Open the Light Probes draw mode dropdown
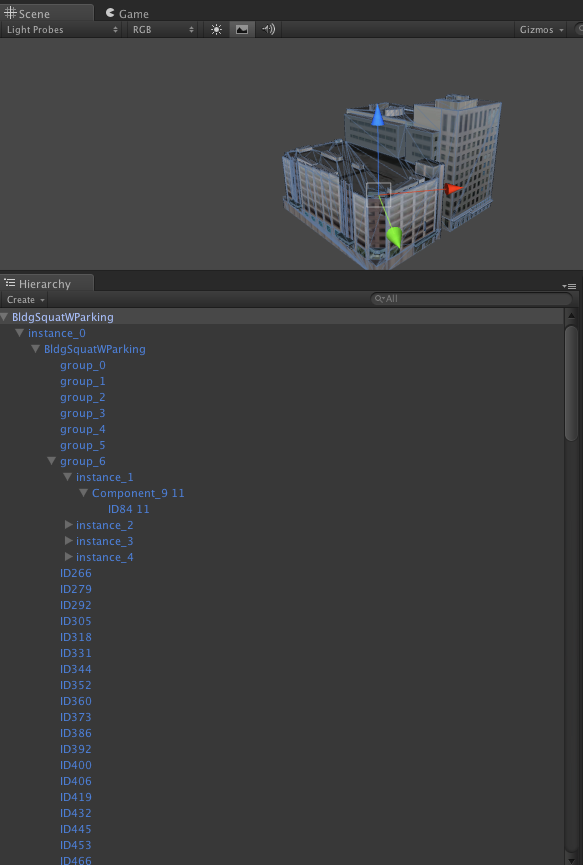Image resolution: width=583 pixels, height=865 pixels. point(61,30)
